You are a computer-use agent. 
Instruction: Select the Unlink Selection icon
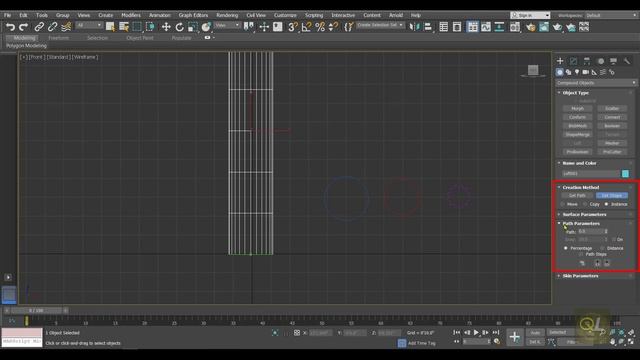pos(52,27)
